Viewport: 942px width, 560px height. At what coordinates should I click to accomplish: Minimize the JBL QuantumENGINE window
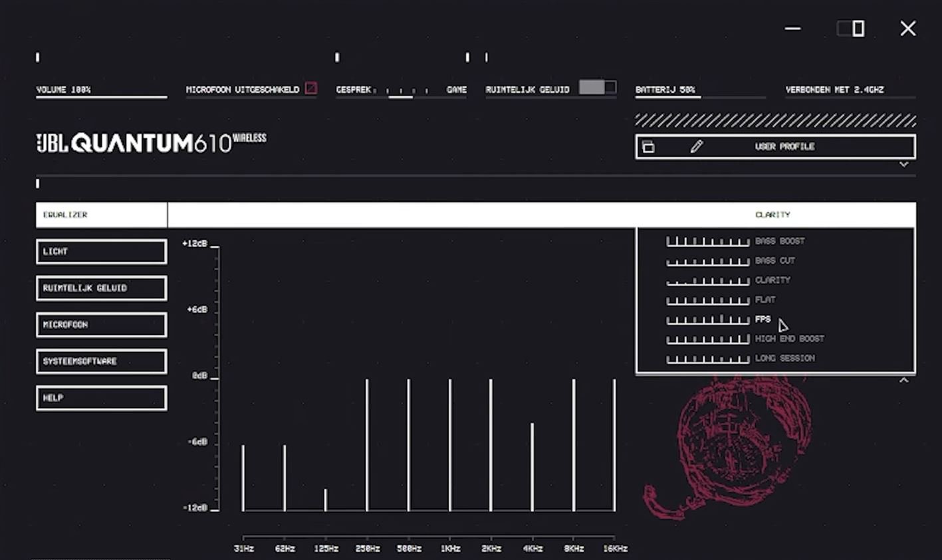pos(792,29)
